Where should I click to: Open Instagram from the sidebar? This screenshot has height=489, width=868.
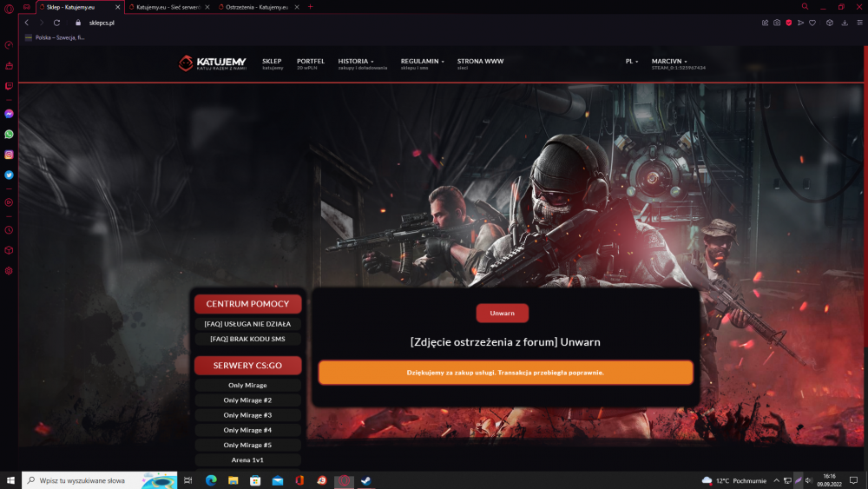coord(9,155)
